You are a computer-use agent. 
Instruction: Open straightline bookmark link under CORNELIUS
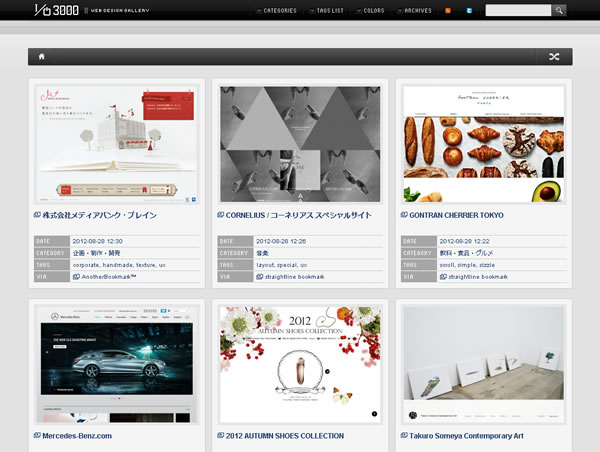[294, 277]
